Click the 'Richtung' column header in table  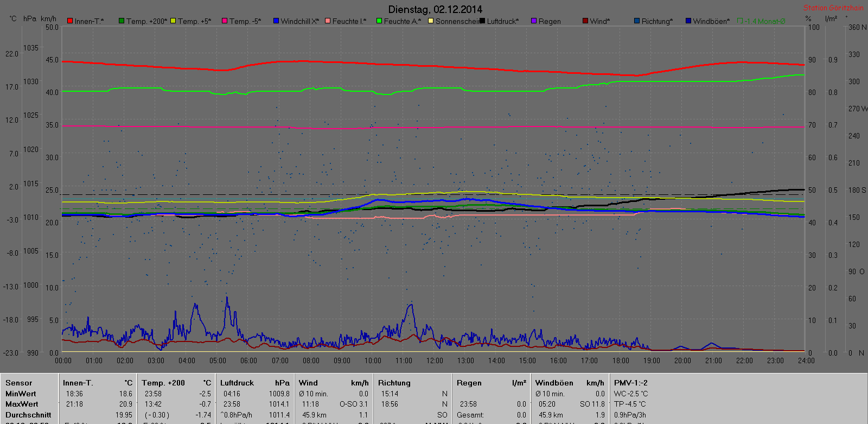coord(394,383)
